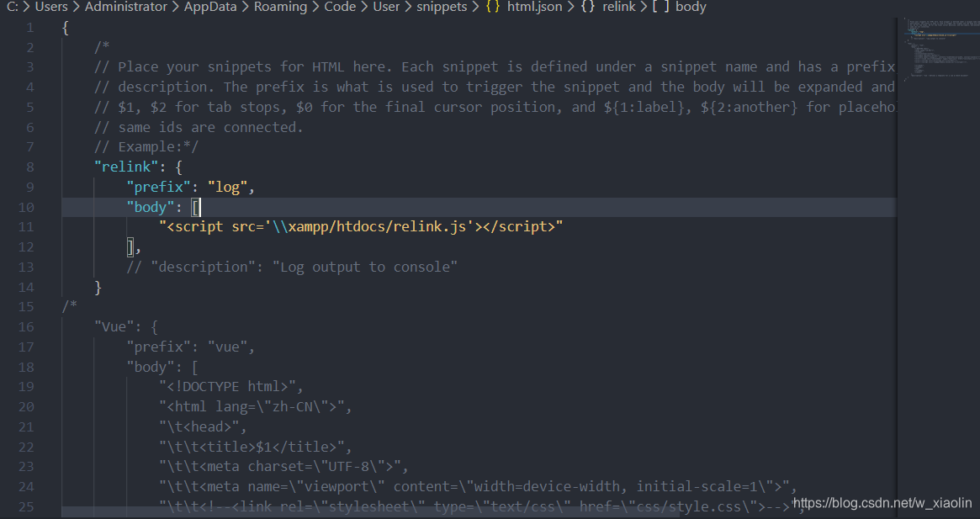Click the "\t<head>" string on line 21
The height and width of the screenshot is (519, 980).
coord(199,426)
